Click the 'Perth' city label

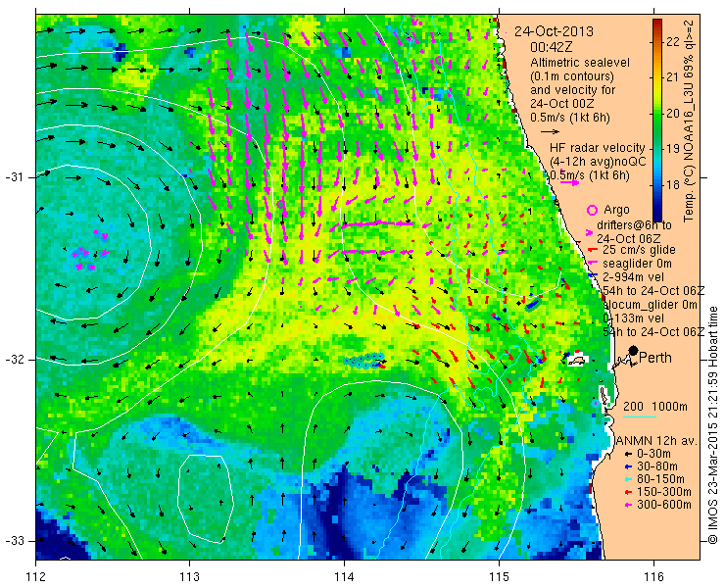[x=655, y=358]
